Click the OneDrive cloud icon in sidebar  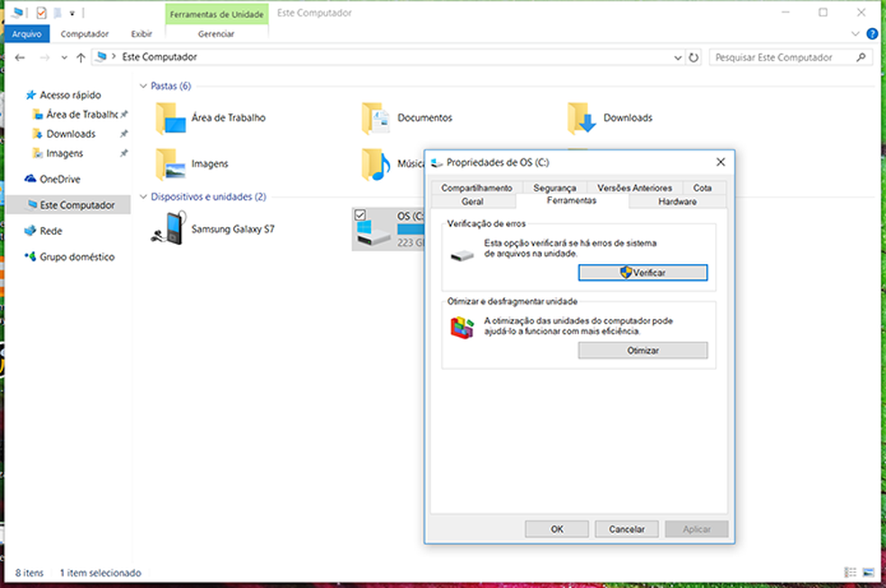pyautogui.click(x=31, y=179)
